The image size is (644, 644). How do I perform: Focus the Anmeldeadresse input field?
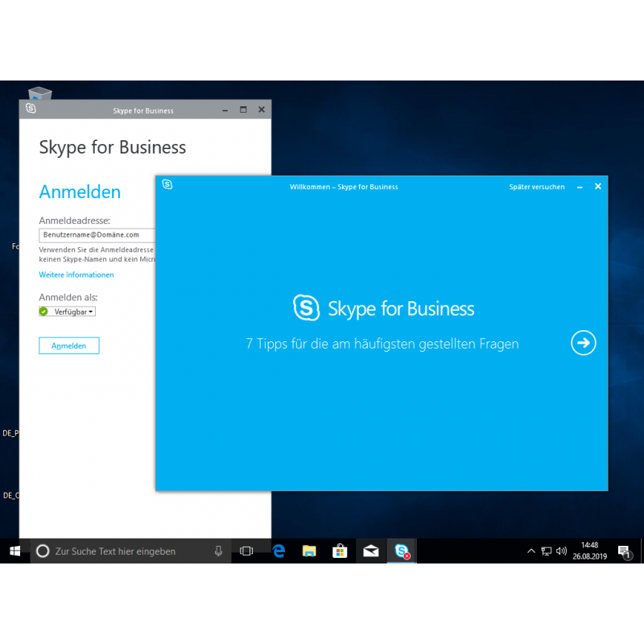point(97,235)
